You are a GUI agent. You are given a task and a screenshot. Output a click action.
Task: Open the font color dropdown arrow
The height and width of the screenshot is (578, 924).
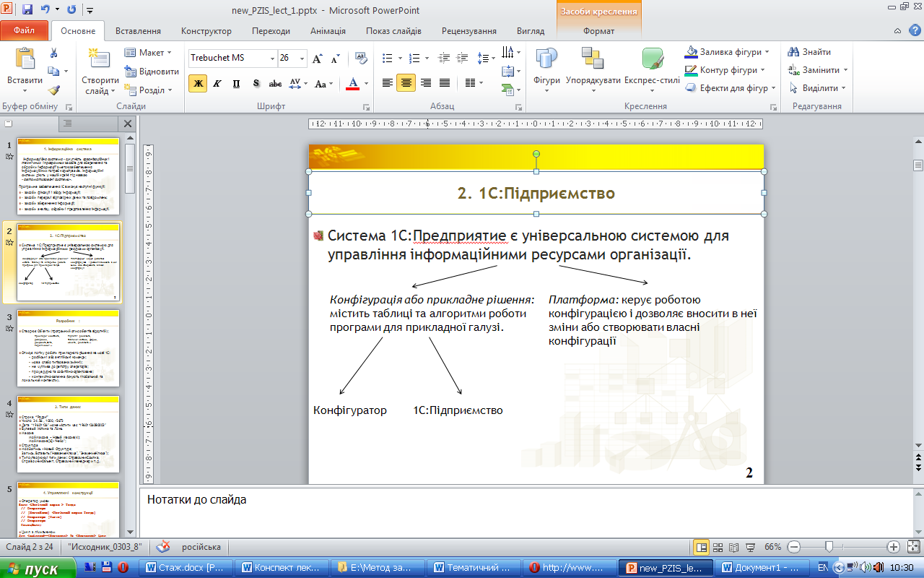tap(366, 84)
